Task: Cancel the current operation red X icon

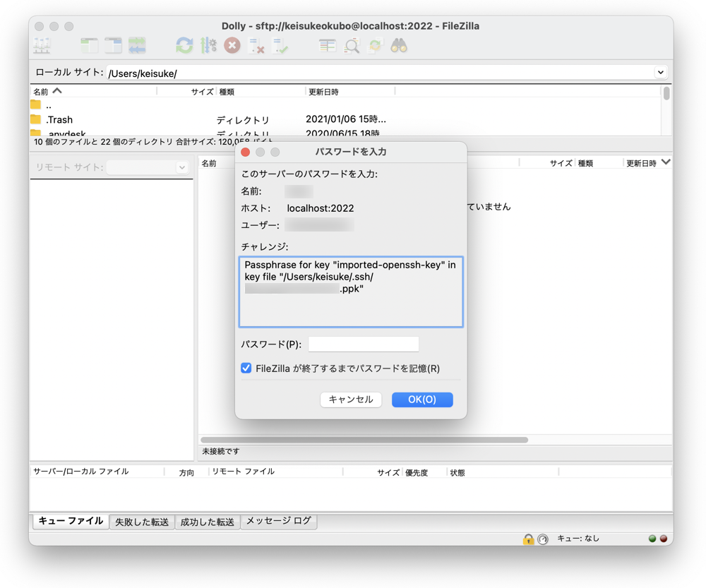Action: [x=232, y=45]
